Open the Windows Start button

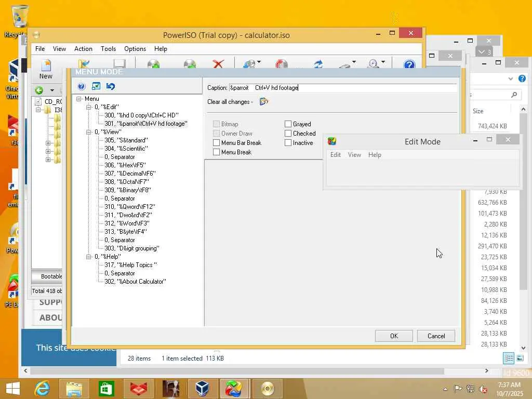(x=12, y=389)
